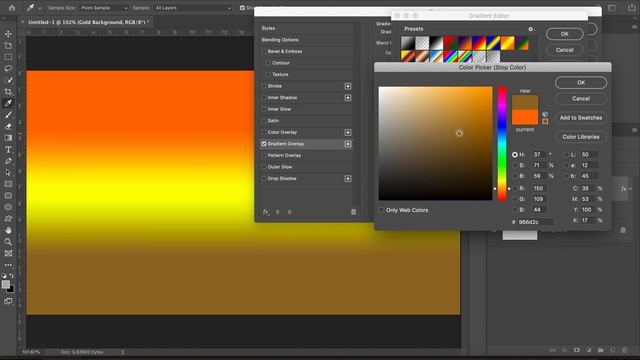Expand the status bar document info arrow

coord(122,352)
